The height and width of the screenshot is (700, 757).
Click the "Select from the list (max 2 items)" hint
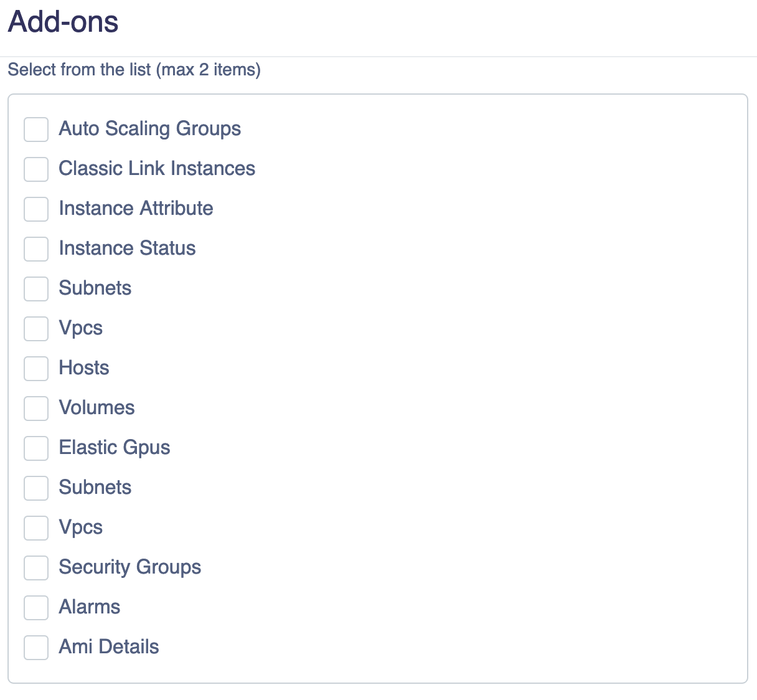click(x=134, y=70)
